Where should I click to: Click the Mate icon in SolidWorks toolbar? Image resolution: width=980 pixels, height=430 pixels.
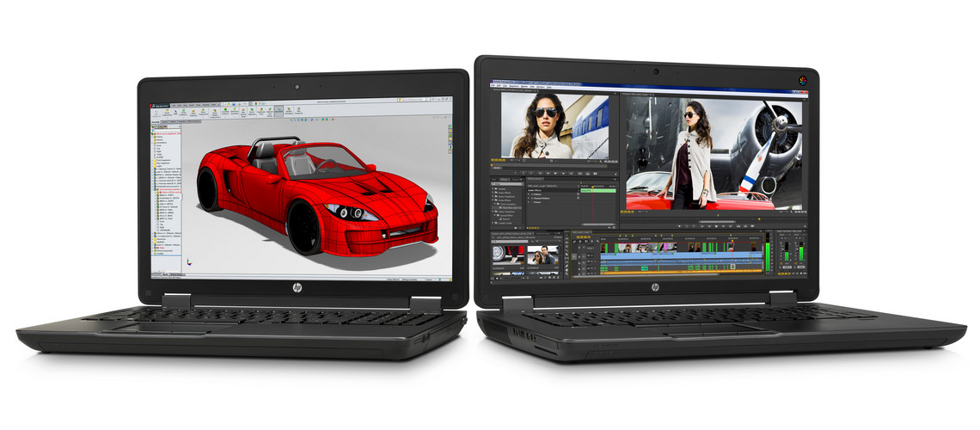pyautogui.click(x=175, y=112)
